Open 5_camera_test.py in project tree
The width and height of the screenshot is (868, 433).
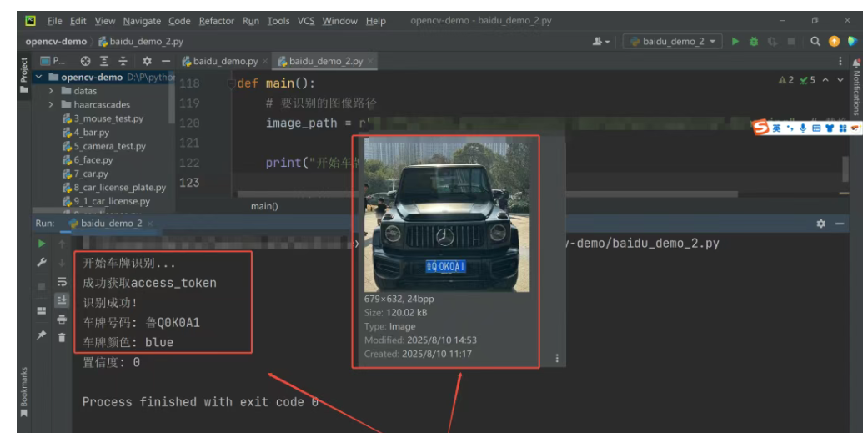point(104,146)
